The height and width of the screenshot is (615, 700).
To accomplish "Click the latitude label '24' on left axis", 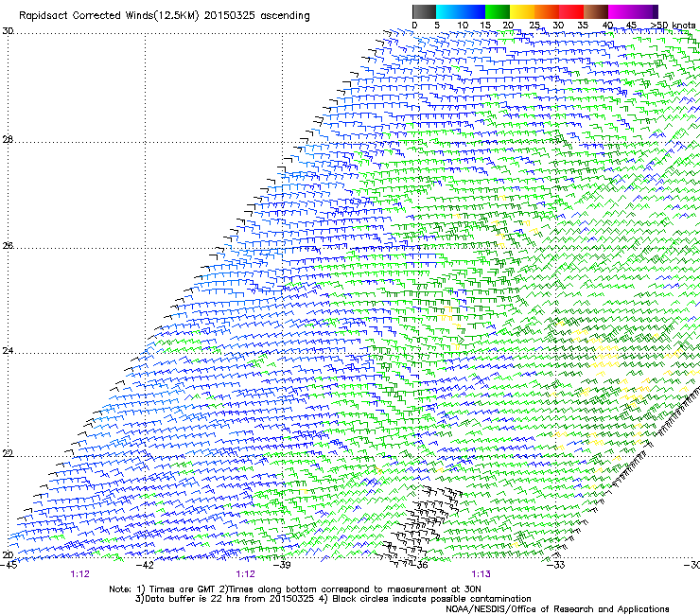I will point(8,351).
